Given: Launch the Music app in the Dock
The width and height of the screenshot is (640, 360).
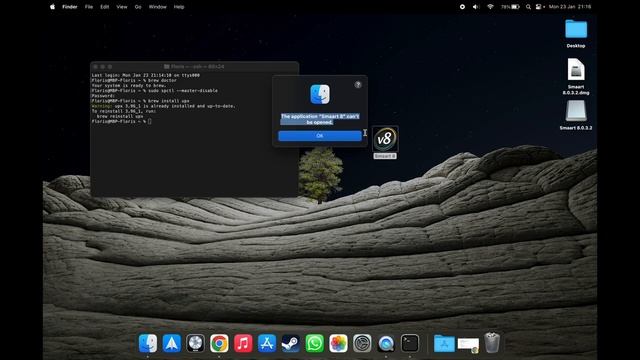Looking at the screenshot, I should 243,343.
